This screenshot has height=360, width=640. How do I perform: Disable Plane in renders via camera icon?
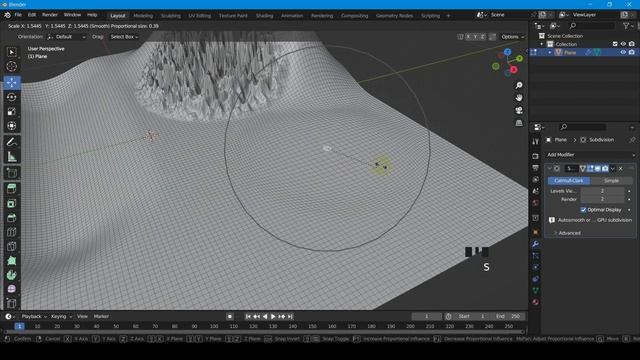point(632,52)
